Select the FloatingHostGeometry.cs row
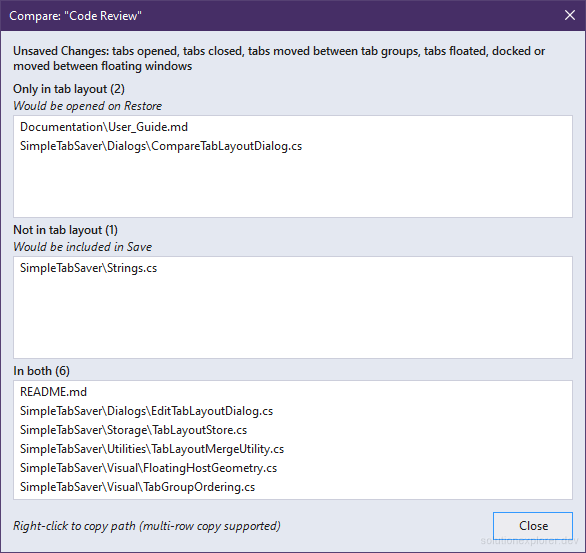 click(293, 468)
